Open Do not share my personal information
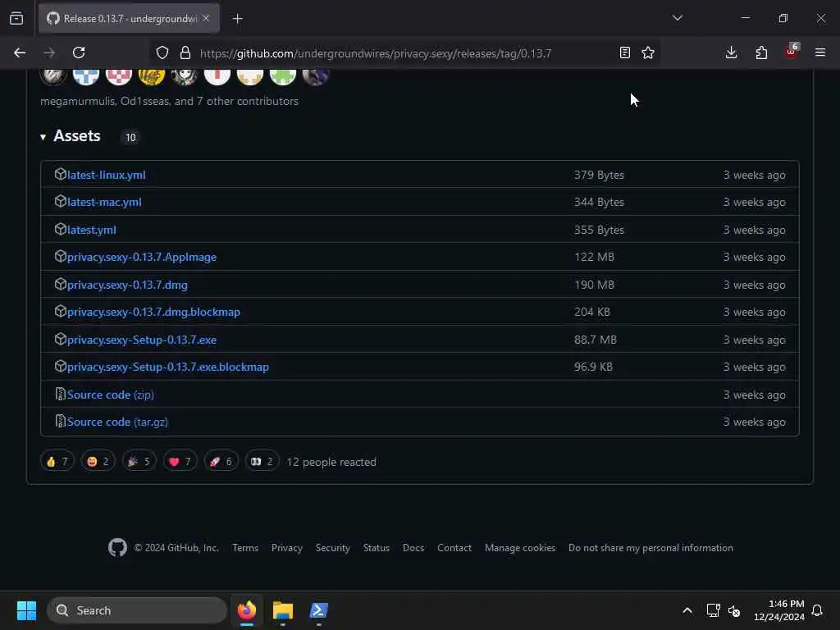Viewport: 840px width, 630px height. click(x=651, y=548)
